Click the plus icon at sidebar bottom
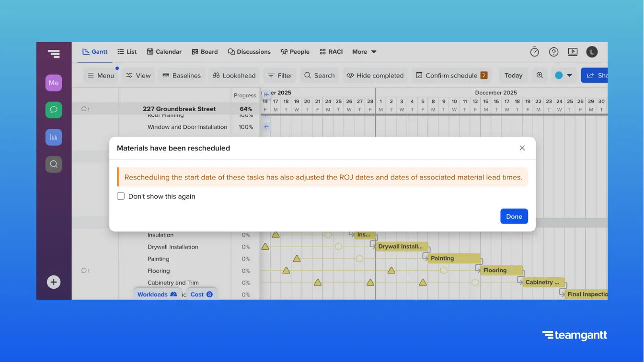Screen dimensions: 644x362 (x=54, y=282)
